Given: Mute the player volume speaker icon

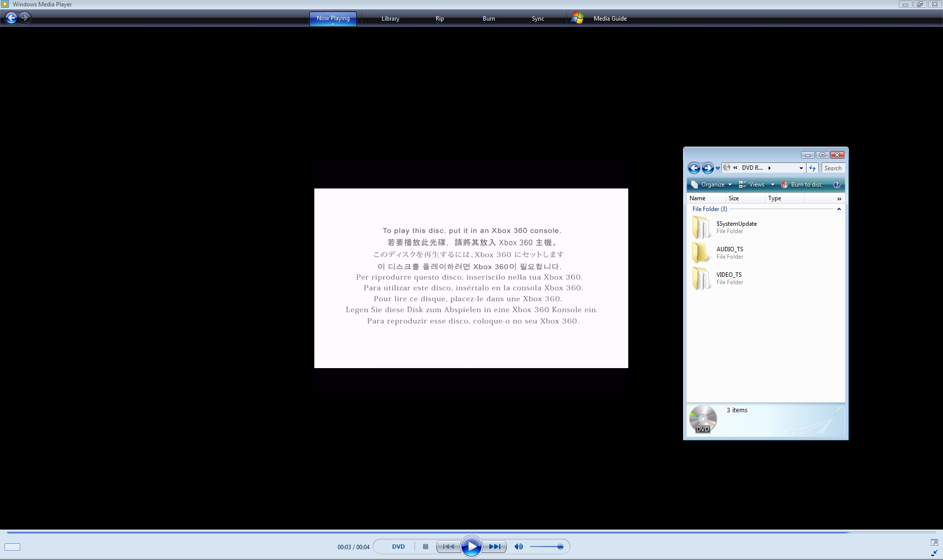Looking at the screenshot, I should (519, 546).
